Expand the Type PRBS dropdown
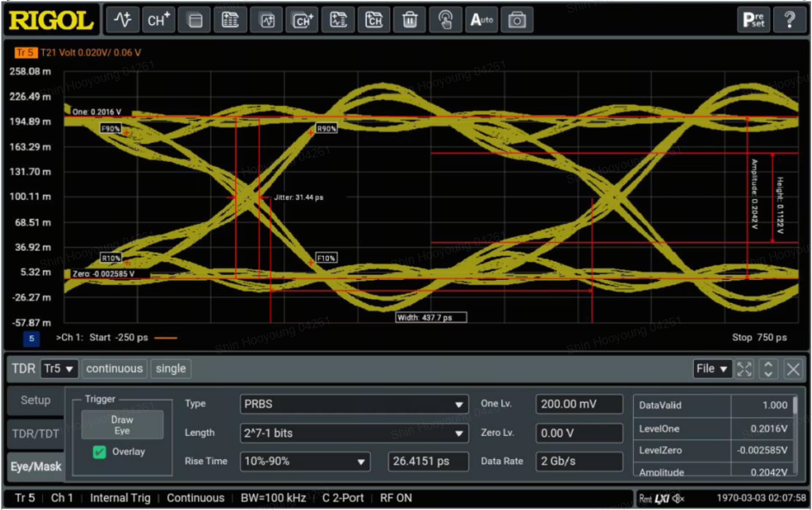 [354, 404]
